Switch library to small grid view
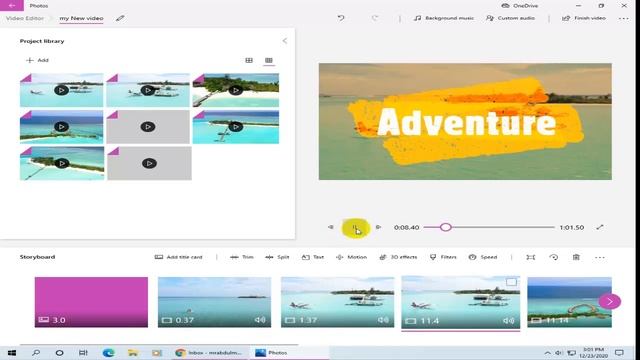Image resolution: width=640 pixels, height=360 pixels. [x=269, y=60]
